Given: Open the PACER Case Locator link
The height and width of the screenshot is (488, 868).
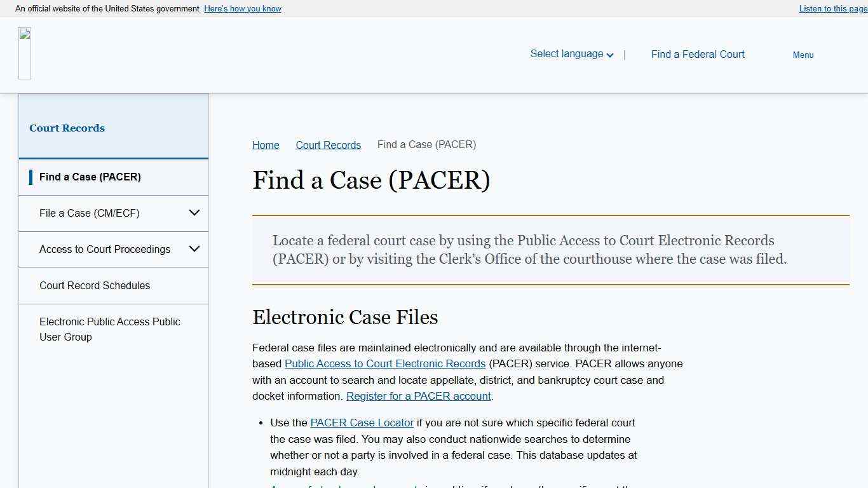Looking at the screenshot, I should 362,423.
